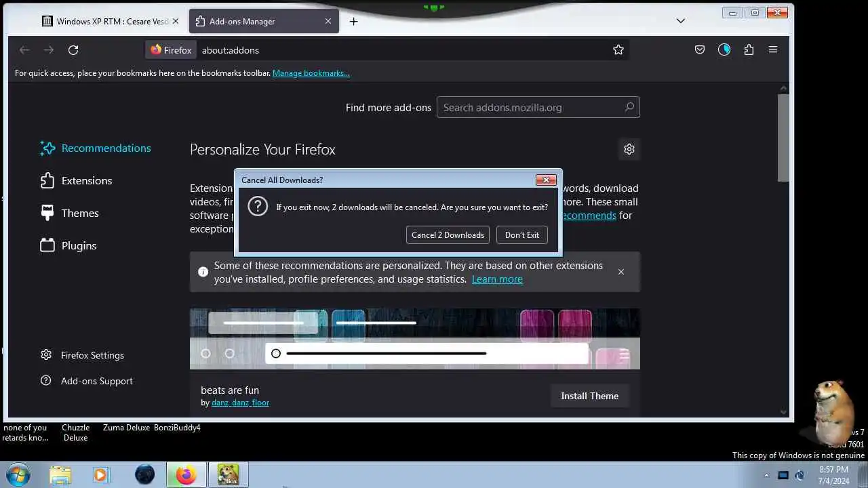Click Cancel 2 Downloads button
The image size is (868, 488).
point(448,235)
